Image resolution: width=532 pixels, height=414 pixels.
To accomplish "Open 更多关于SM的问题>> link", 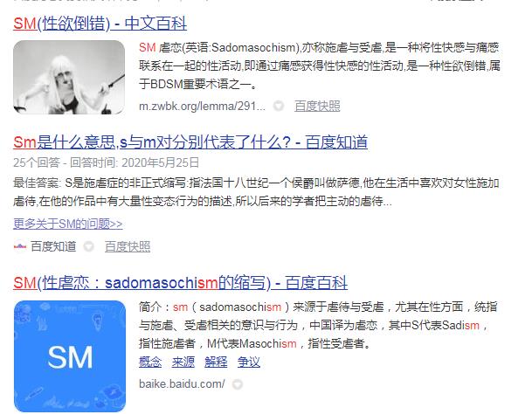I will [x=68, y=224].
